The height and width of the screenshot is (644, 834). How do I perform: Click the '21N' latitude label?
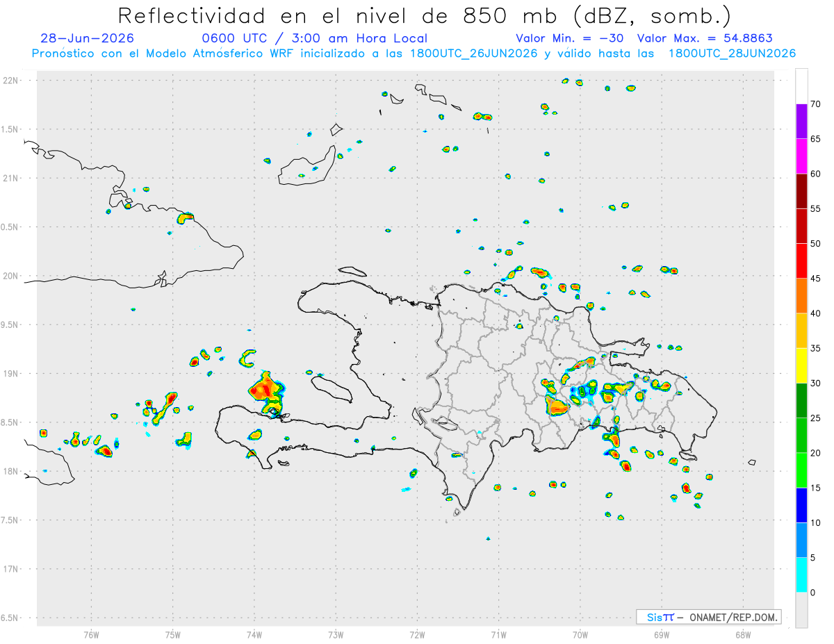[11, 178]
